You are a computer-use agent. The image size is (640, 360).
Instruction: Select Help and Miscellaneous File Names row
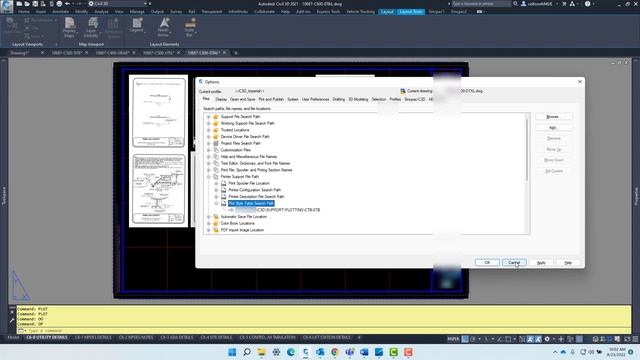point(249,157)
